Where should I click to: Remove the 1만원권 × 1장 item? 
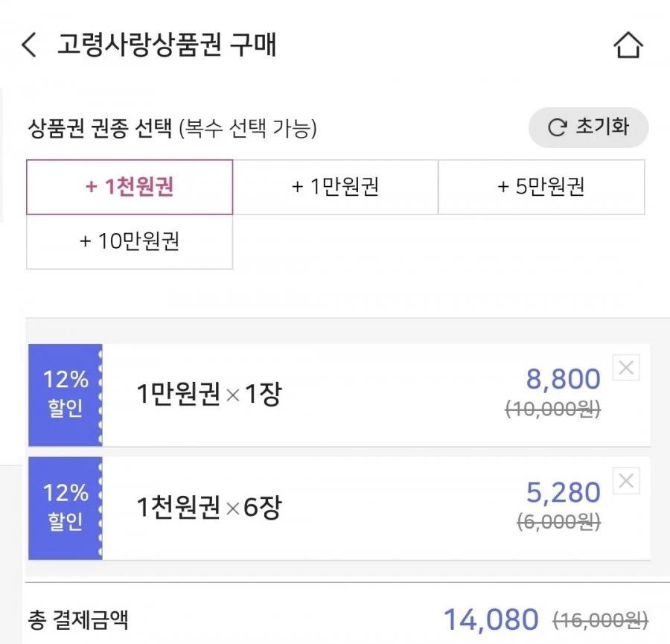(626, 368)
